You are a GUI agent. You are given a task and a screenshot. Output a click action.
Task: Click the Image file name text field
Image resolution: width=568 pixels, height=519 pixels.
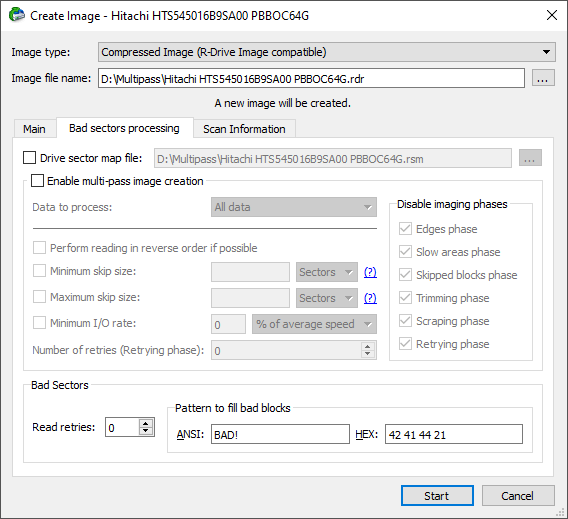click(x=311, y=78)
